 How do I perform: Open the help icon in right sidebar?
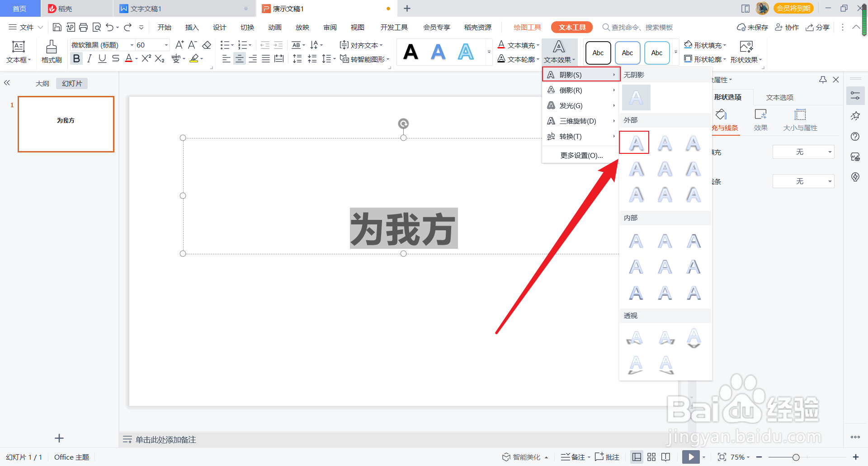click(855, 137)
